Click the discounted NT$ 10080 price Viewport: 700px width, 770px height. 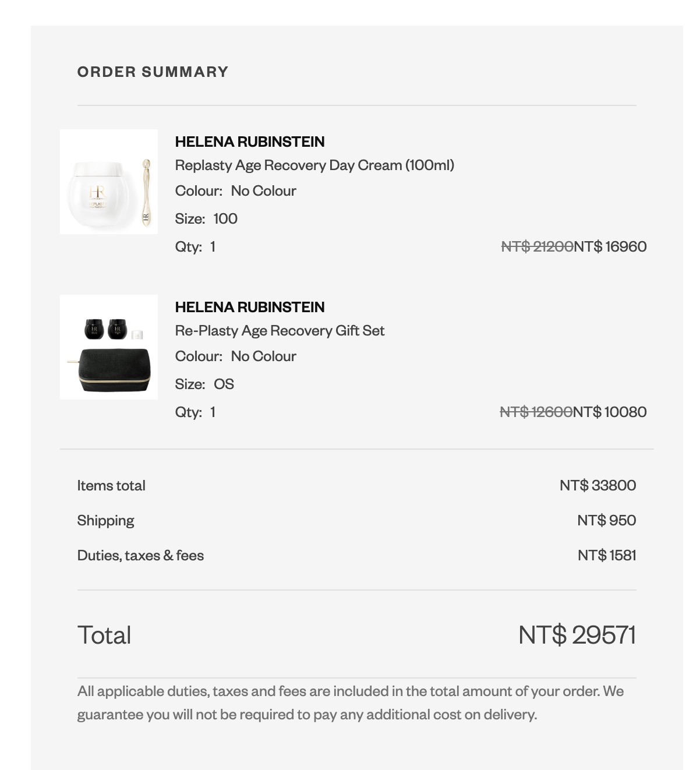pos(610,412)
